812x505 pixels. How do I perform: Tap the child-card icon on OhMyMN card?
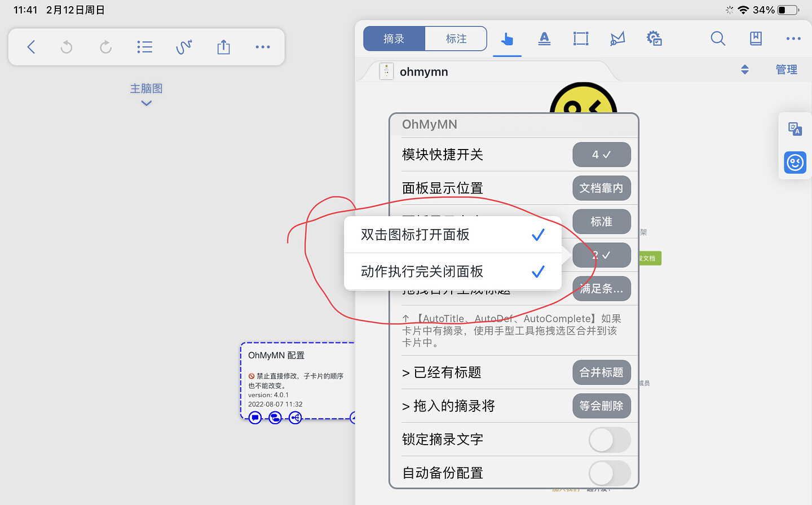coord(275,418)
